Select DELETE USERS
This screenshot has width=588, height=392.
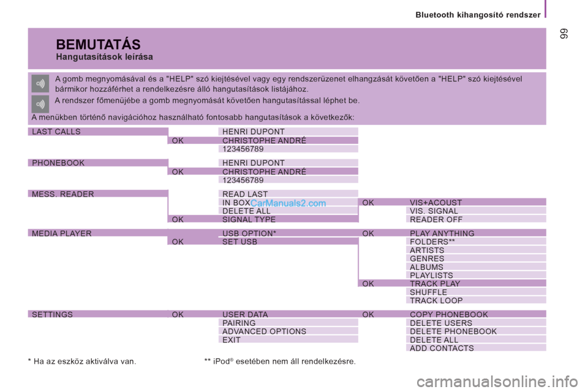click(476, 323)
